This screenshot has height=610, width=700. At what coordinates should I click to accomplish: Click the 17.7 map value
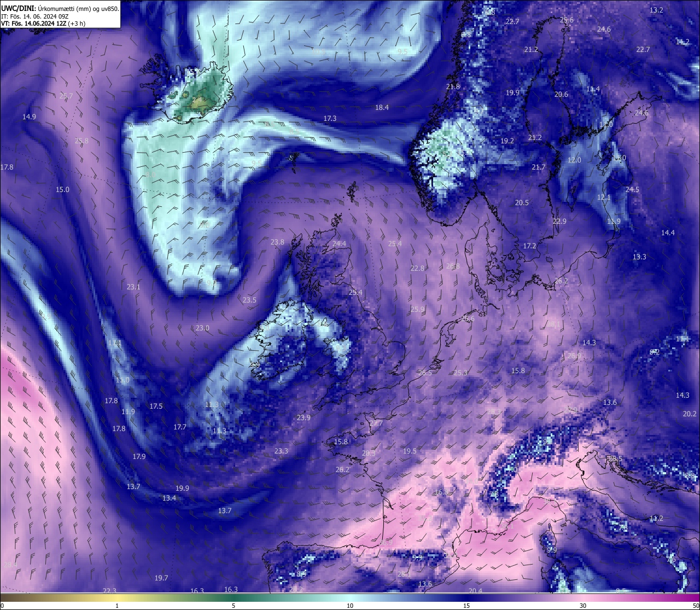[x=180, y=427]
